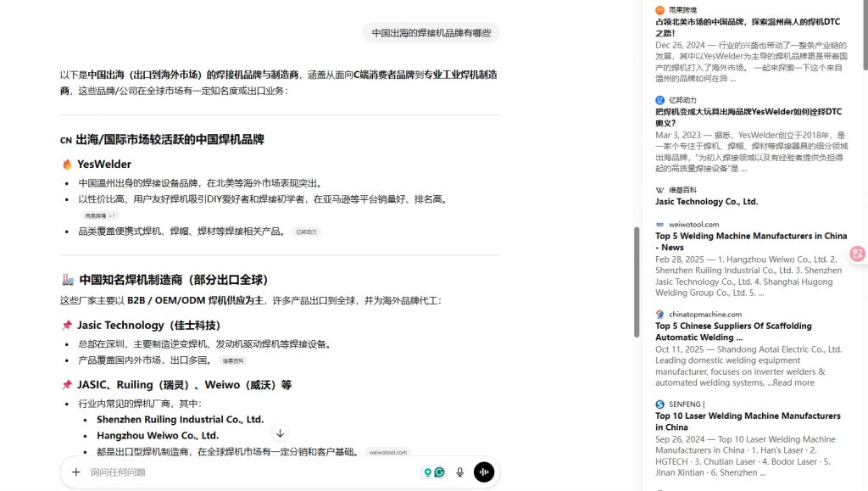Open the 亿邦动力 citation chip after 品类覆盖
The width and height of the screenshot is (868, 491).
306,232
